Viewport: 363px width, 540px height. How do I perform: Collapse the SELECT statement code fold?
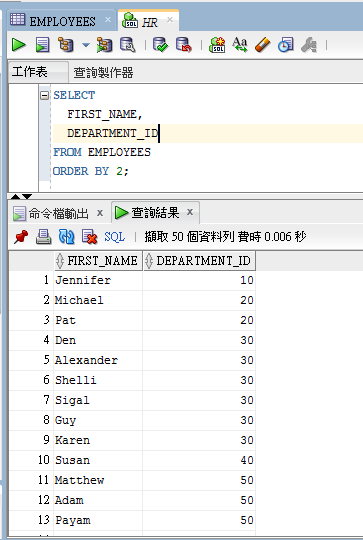[44, 95]
